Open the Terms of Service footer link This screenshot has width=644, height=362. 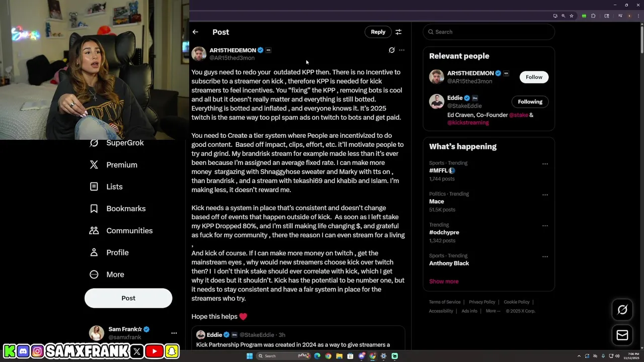[445, 302]
